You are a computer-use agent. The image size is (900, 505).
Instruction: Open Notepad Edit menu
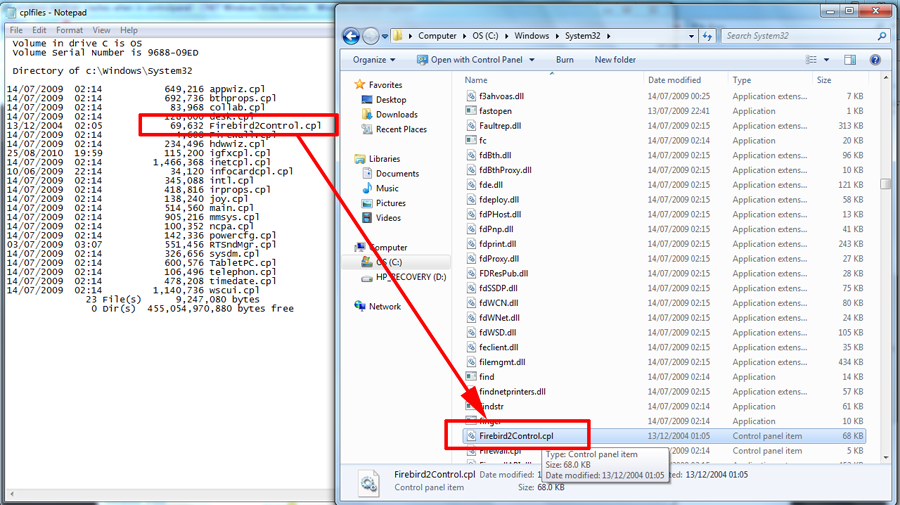39,30
